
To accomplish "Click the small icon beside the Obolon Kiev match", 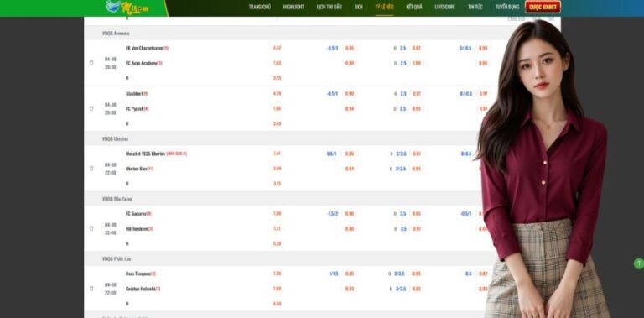I will (x=91, y=169).
